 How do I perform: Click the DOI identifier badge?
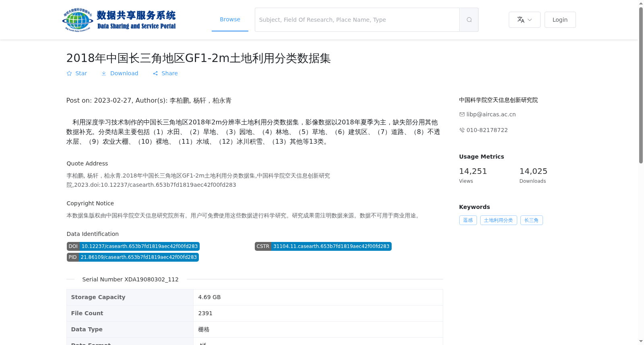[x=133, y=246]
